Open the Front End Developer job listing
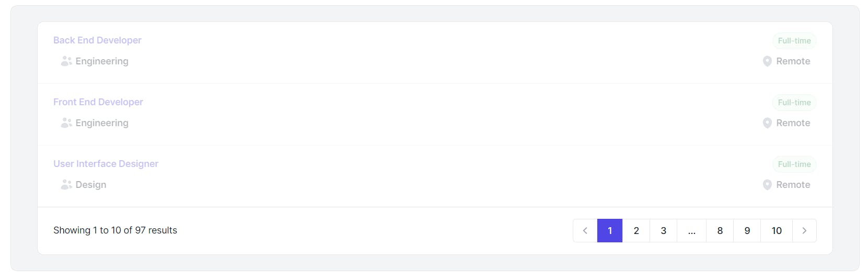Screen dimensions: 868x279 98,102
